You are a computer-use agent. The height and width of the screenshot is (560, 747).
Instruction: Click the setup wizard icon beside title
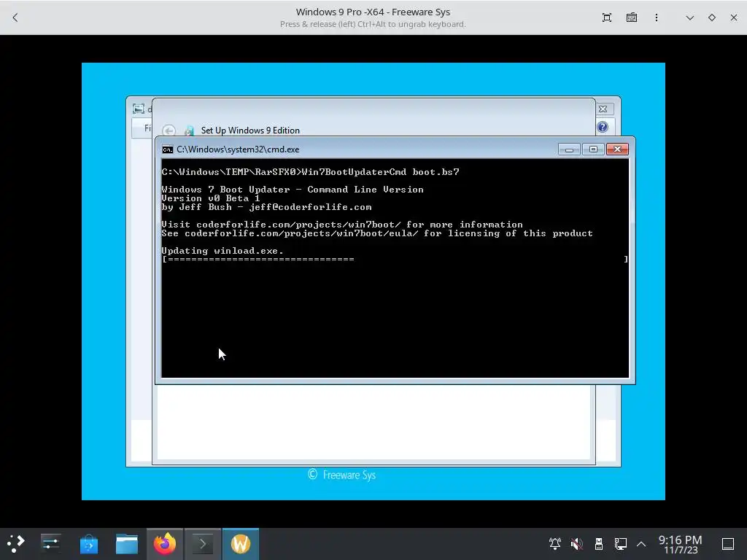click(x=189, y=131)
